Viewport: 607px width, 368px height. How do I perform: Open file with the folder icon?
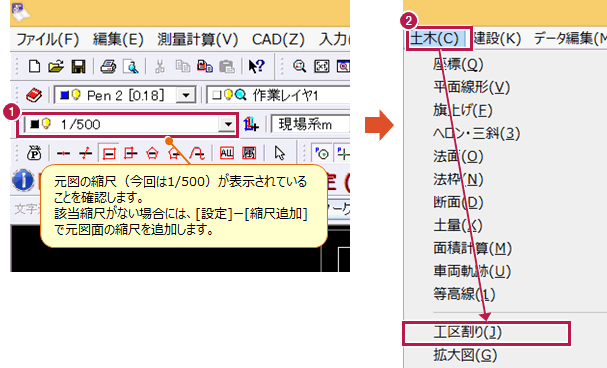point(56,67)
